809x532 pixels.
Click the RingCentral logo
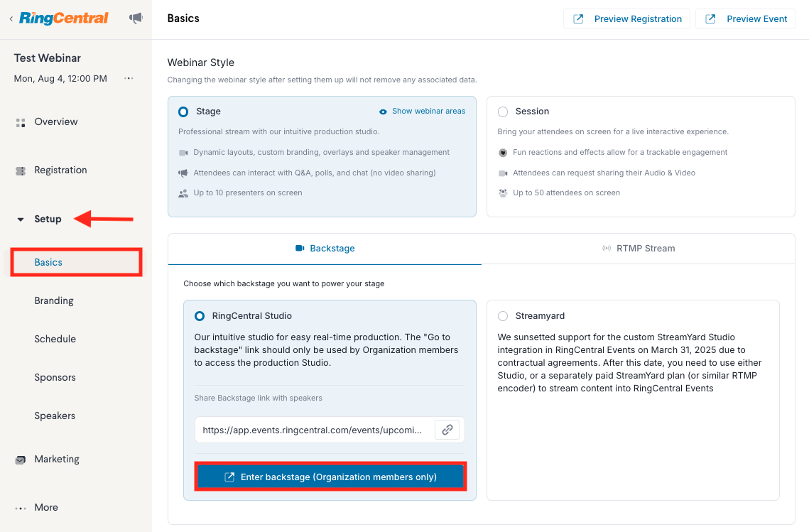pyautogui.click(x=63, y=18)
